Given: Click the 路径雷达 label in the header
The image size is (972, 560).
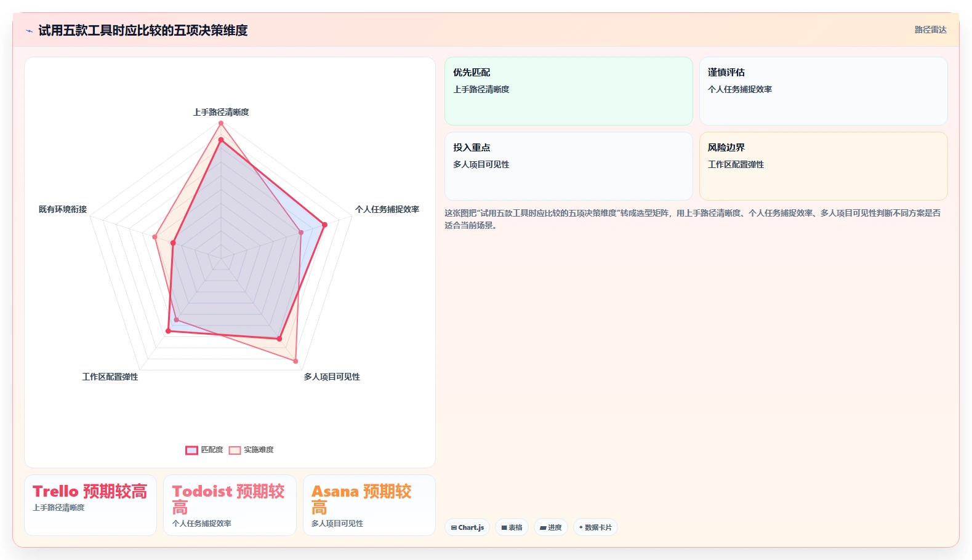Looking at the screenshot, I should click(x=930, y=30).
